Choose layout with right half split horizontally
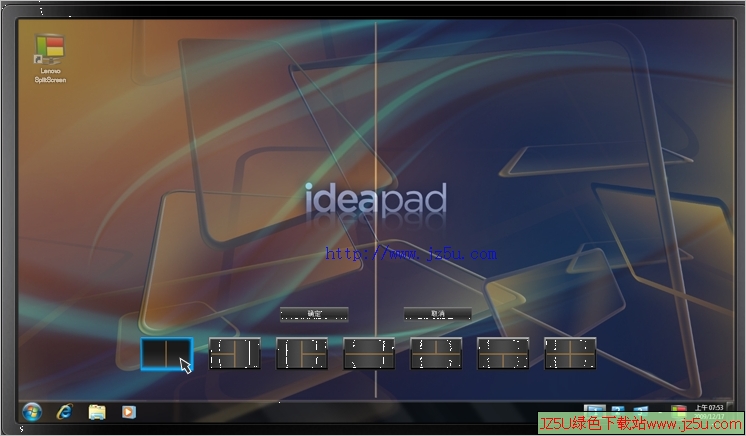 tap(302, 354)
